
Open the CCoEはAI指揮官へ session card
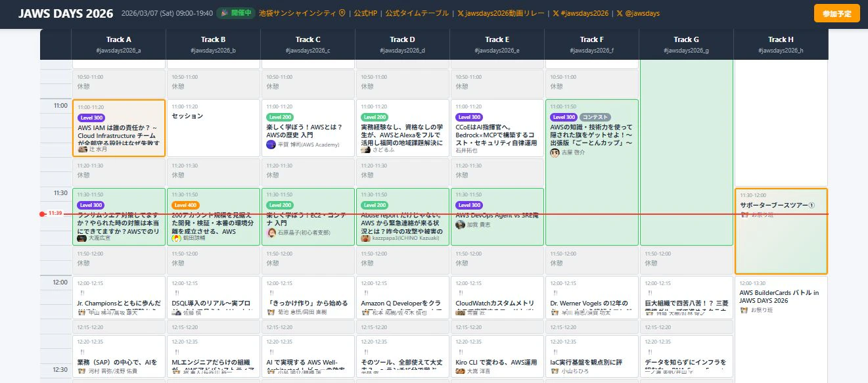497,127
